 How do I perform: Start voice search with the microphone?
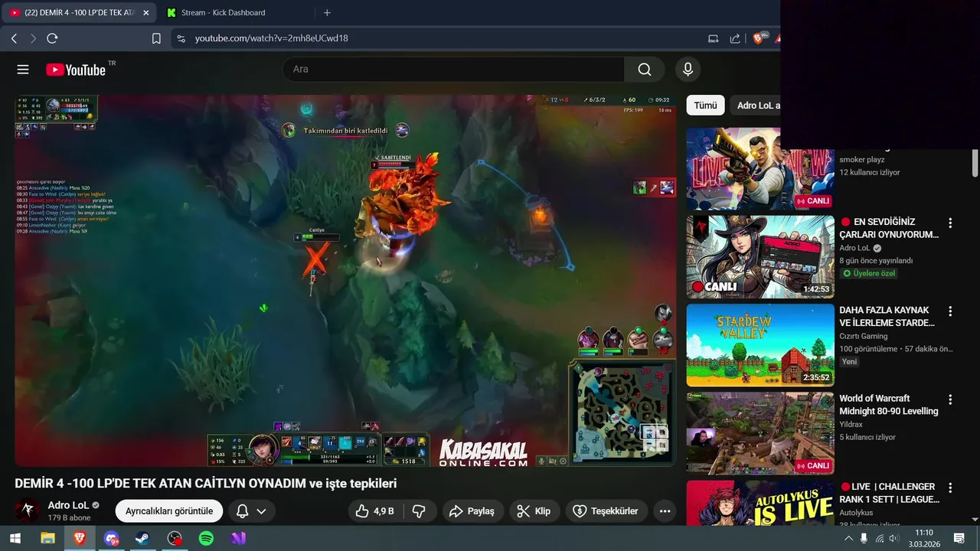coord(688,70)
